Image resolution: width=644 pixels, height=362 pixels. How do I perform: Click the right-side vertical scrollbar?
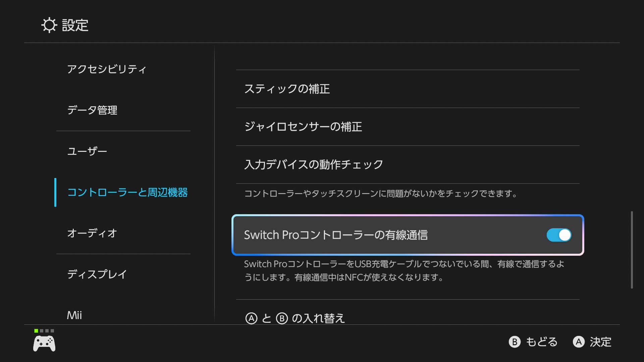(x=632, y=250)
